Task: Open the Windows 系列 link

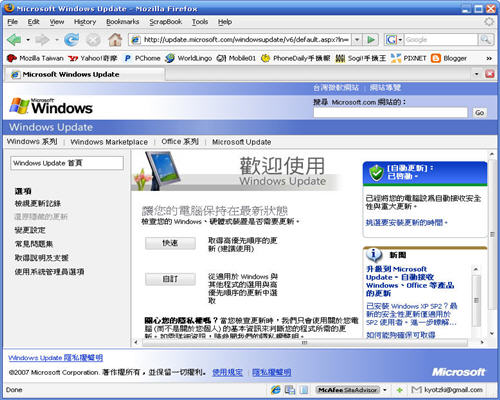Action: tap(32, 142)
